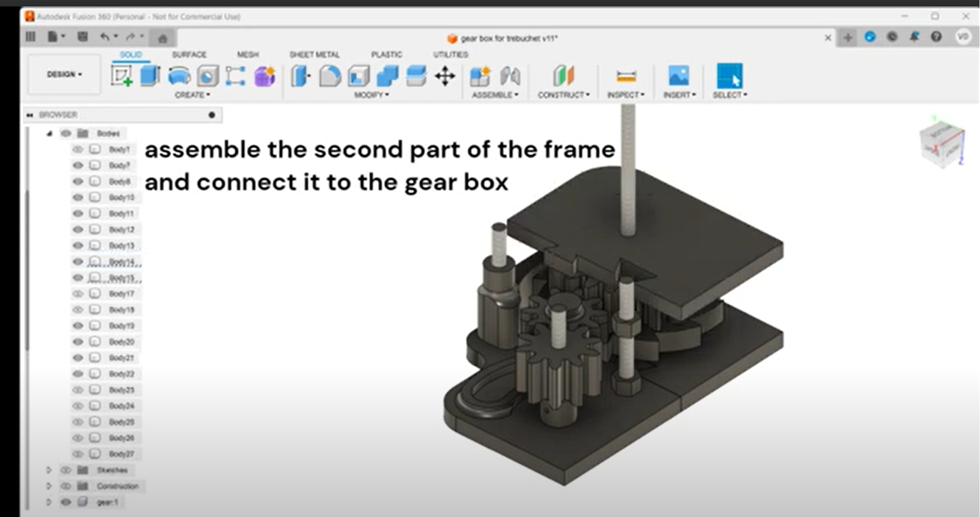Open the Measure tool under Inspect
Image resolution: width=980 pixels, height=517 pixels.
point(625,77)
